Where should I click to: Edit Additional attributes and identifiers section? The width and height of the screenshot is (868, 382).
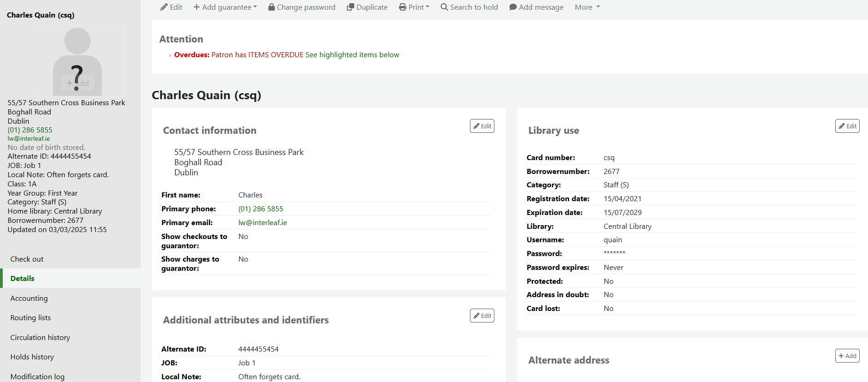(x=482, y=316)
